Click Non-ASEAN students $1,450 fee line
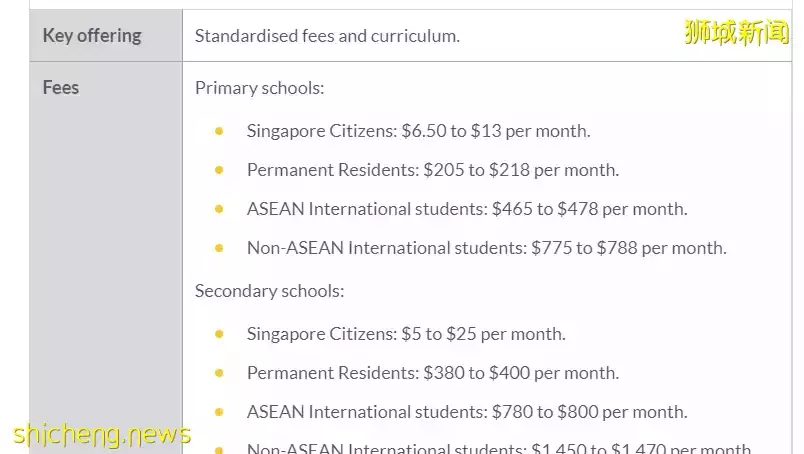 (499, 448)
